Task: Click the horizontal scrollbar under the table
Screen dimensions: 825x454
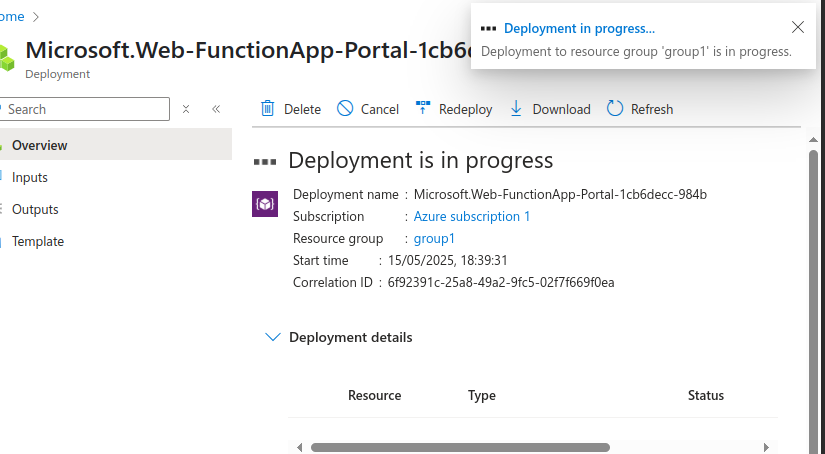Action: coord(460,447)
